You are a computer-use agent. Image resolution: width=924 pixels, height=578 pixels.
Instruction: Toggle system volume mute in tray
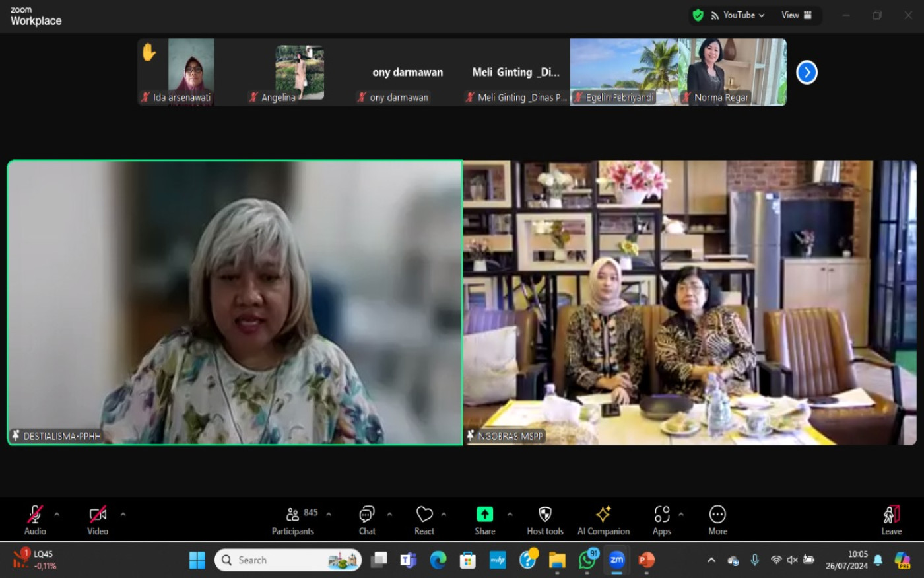coord(793,560)
